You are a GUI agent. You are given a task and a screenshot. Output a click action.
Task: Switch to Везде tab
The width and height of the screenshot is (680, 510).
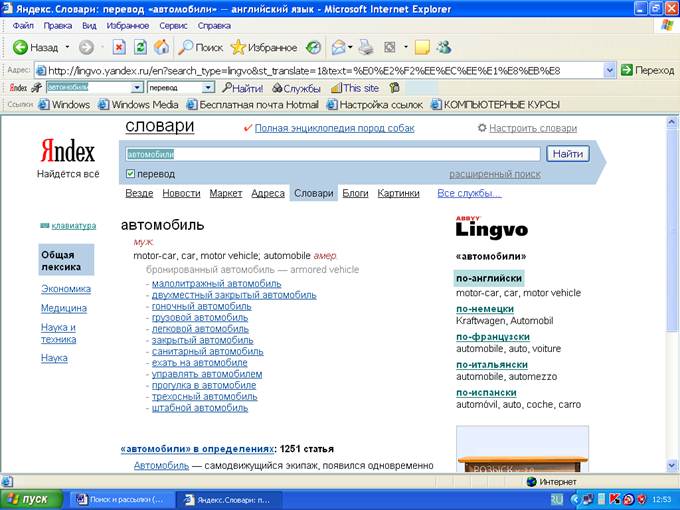coord(139,193)
